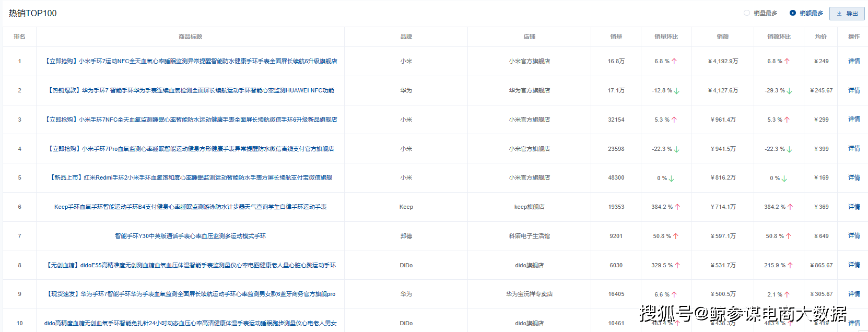Click the 215.9 % sales amount change cell

779,265
